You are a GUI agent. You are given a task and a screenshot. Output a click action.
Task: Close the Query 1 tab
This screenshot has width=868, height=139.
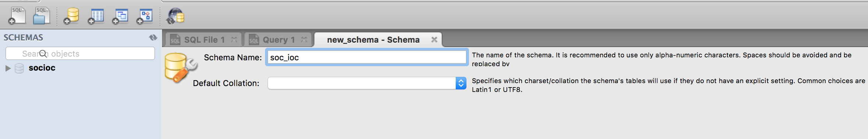tap(304, 39)
